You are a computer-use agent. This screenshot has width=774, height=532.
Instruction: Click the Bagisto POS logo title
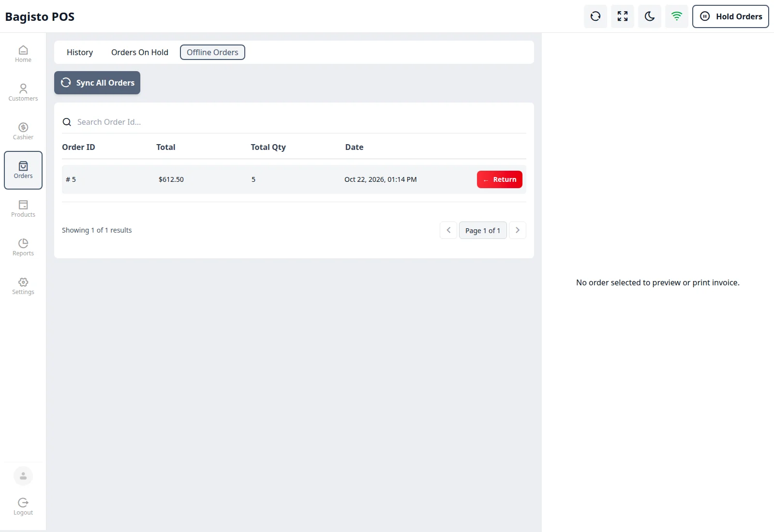[x=40, y=16]
